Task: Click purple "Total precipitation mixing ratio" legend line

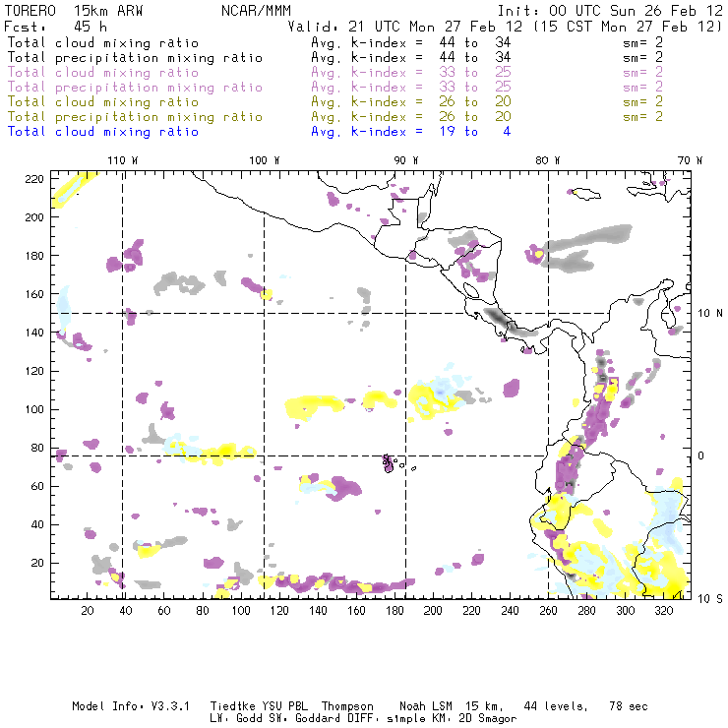Action: [x=135, y=88]
